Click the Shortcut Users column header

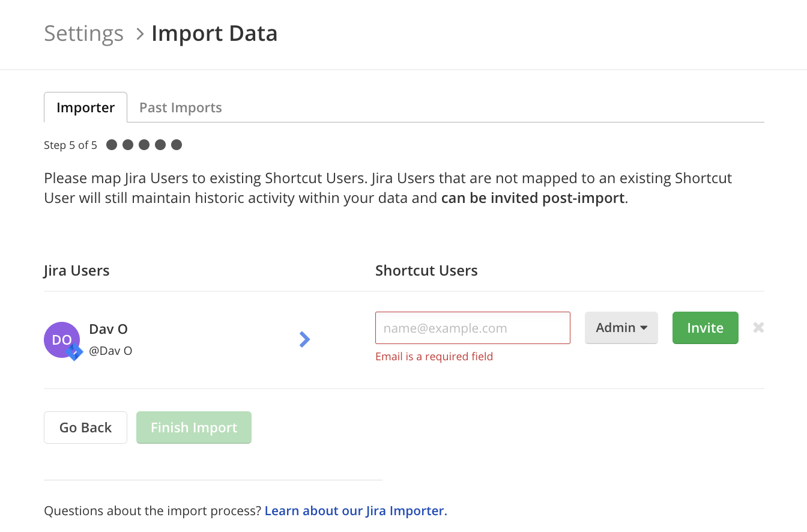click(426, 270)
